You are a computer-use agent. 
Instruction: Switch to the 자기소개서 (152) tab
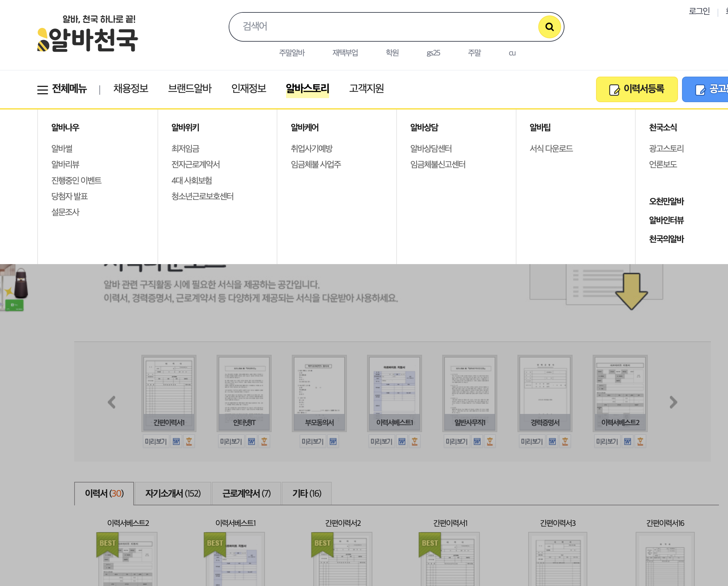point(173,493)
